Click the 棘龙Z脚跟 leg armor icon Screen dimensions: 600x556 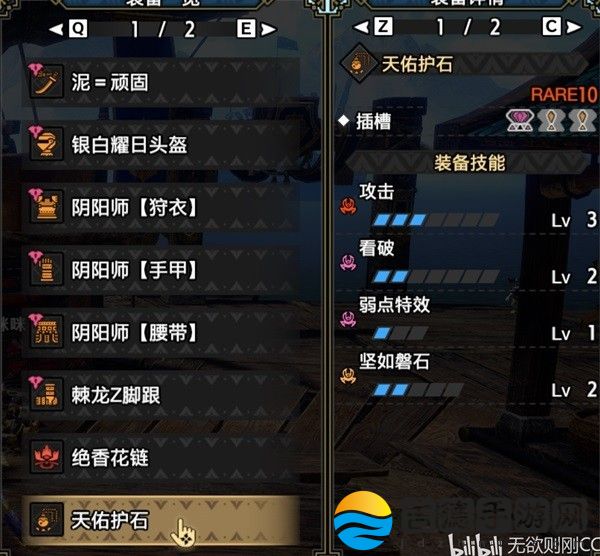click(46, 394)
